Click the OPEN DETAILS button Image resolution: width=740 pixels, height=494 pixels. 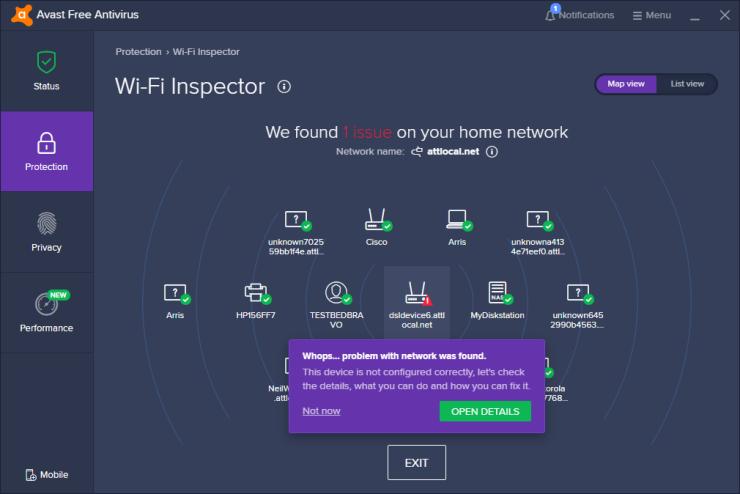485,411
